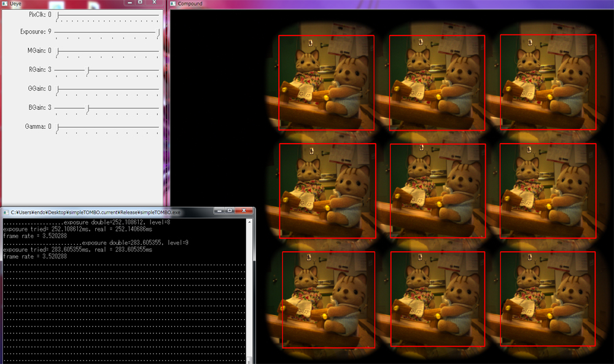Click the RGain slider handle
Screen dimensions: 614x364
pos(88,71)
